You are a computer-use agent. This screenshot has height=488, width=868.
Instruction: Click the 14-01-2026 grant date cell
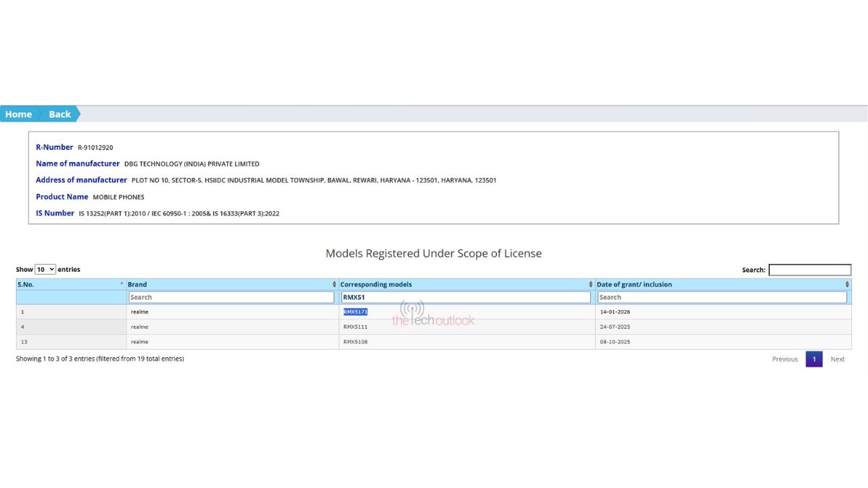coord(615,312)
